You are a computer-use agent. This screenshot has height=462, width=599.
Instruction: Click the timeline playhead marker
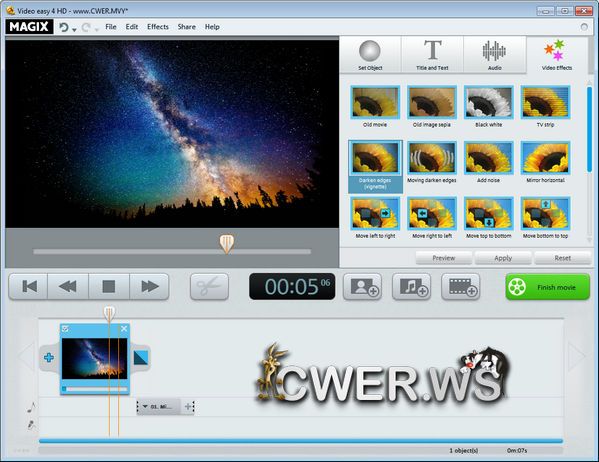tap(109, 314)
